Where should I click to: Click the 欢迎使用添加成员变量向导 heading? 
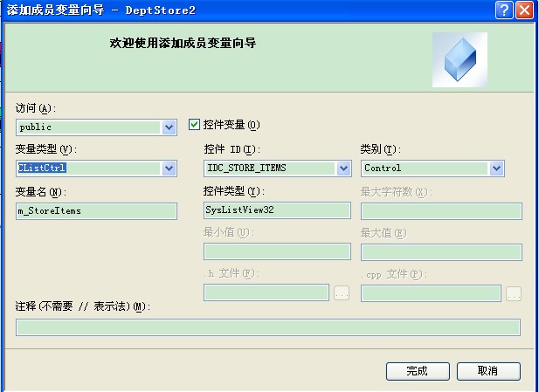click(183, 44)
